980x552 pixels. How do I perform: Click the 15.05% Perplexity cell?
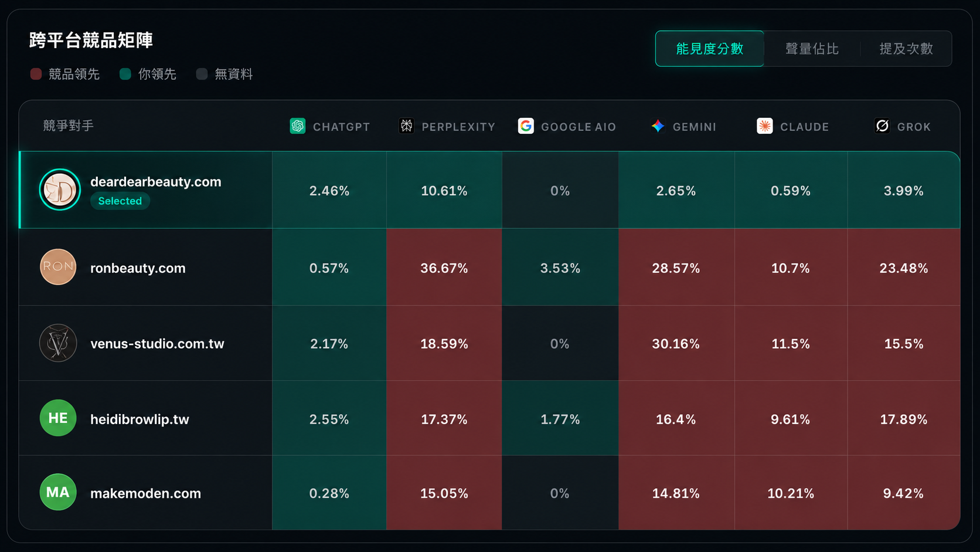pyautogui.click(x=444, y=493)
